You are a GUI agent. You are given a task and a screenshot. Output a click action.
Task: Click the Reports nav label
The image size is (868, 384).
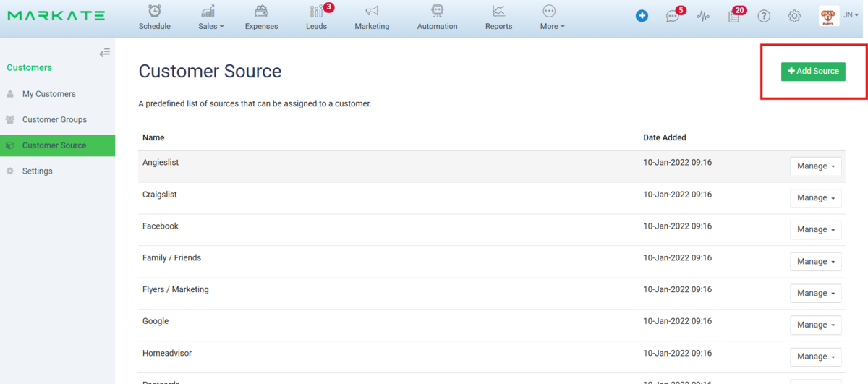(x=498, y=26)
